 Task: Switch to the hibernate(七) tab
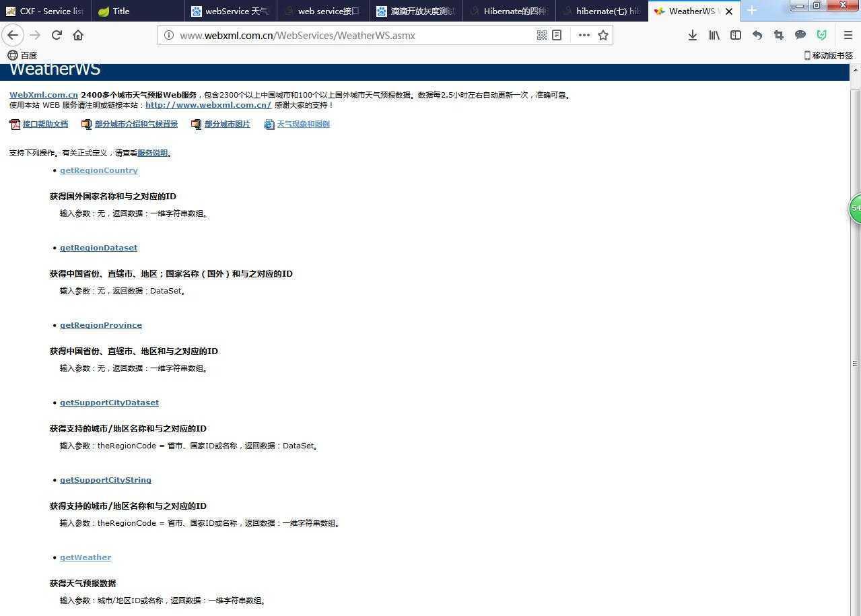pyautogui.click(x=600, y=11)
